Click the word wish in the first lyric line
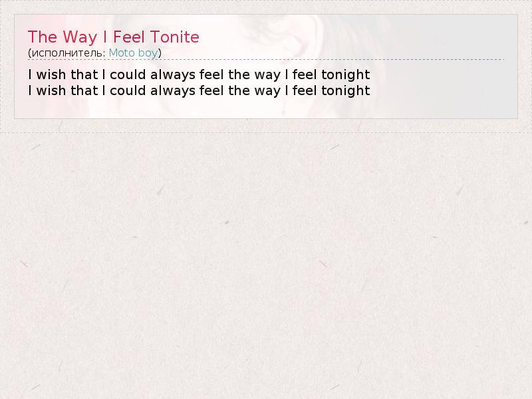Image resolution: width=532 pixels, height=399 pixels. tap(50, 74)
